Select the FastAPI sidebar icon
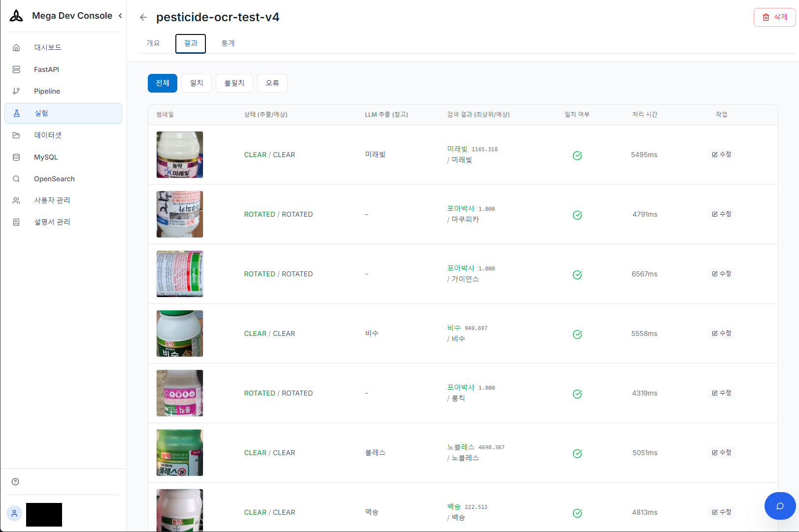799x532 pixels. point(16,69)
